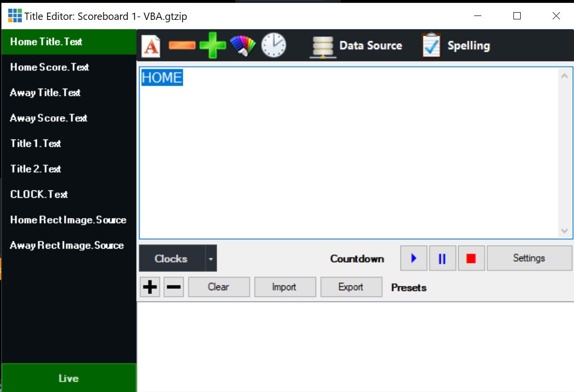Run the Spelling check
574x392 pixels.
tap(456, 46)
